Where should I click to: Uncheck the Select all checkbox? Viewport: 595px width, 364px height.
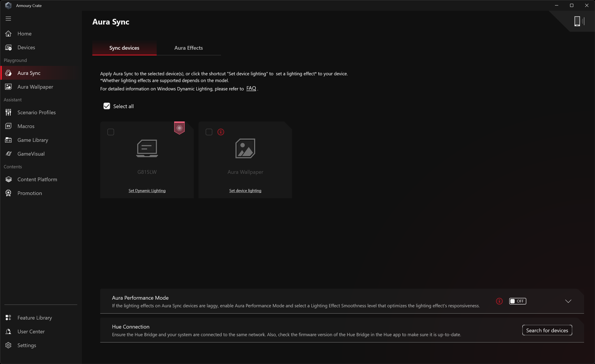[x=107, y=106]
